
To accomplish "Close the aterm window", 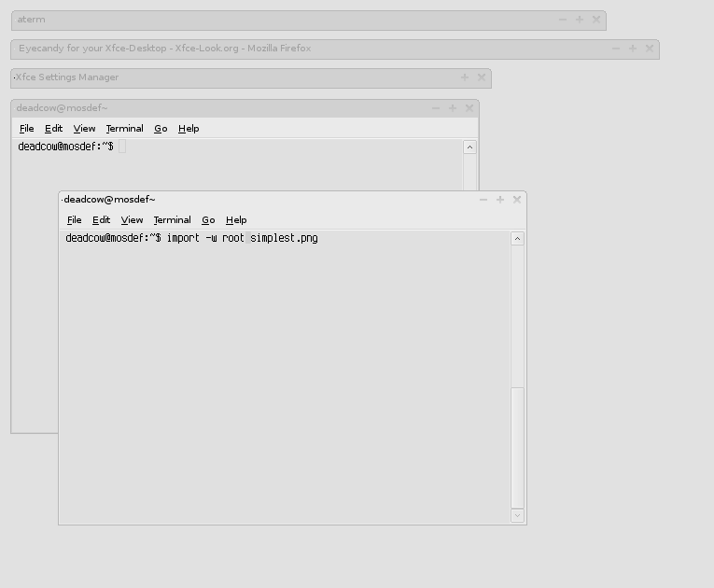I will 596,20.
